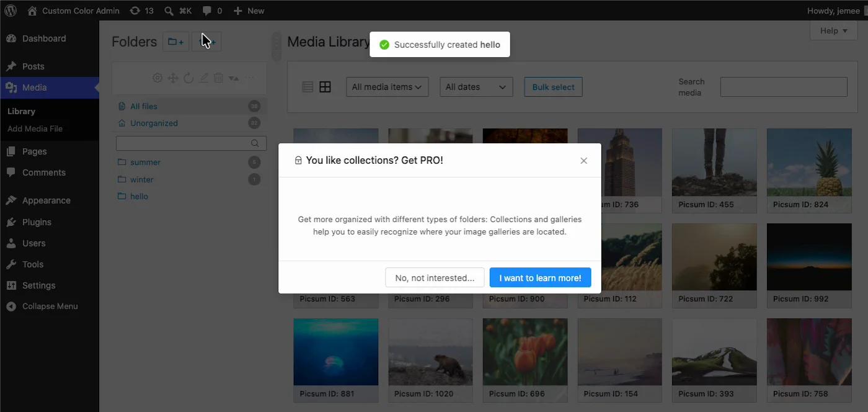Click the rename folder pencil icon

coord(203,78)
